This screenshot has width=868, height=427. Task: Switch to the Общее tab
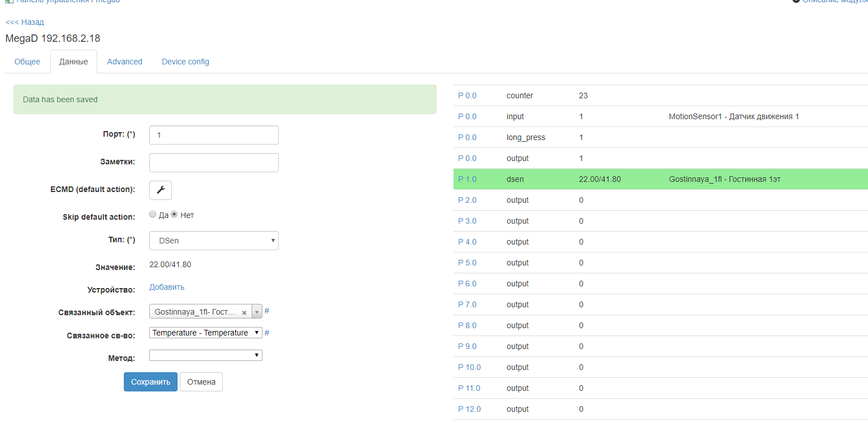[27, 62]
